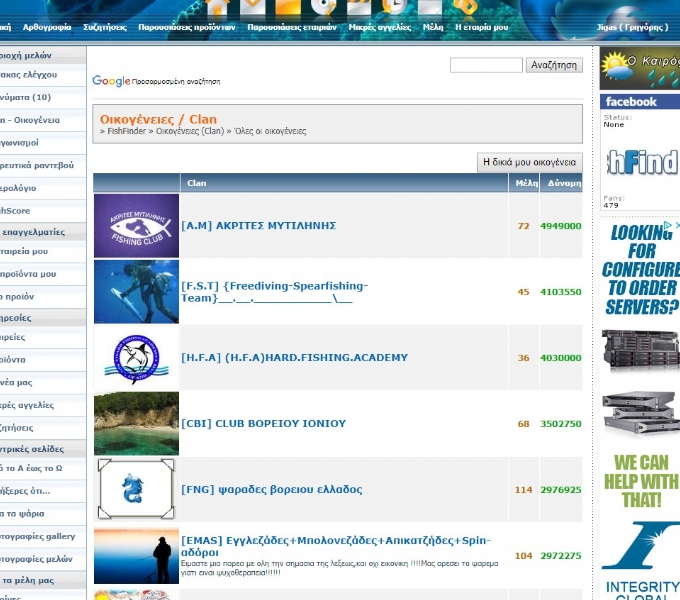680x600 pixels.
Task: Open the sidebar messages (10) link
Action: (26, 97)
